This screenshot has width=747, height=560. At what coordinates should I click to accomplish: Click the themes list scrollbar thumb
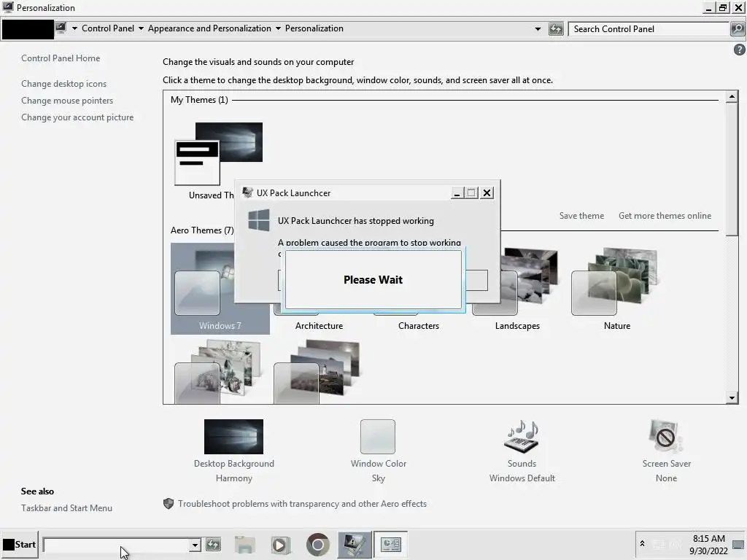pos(732,169)
